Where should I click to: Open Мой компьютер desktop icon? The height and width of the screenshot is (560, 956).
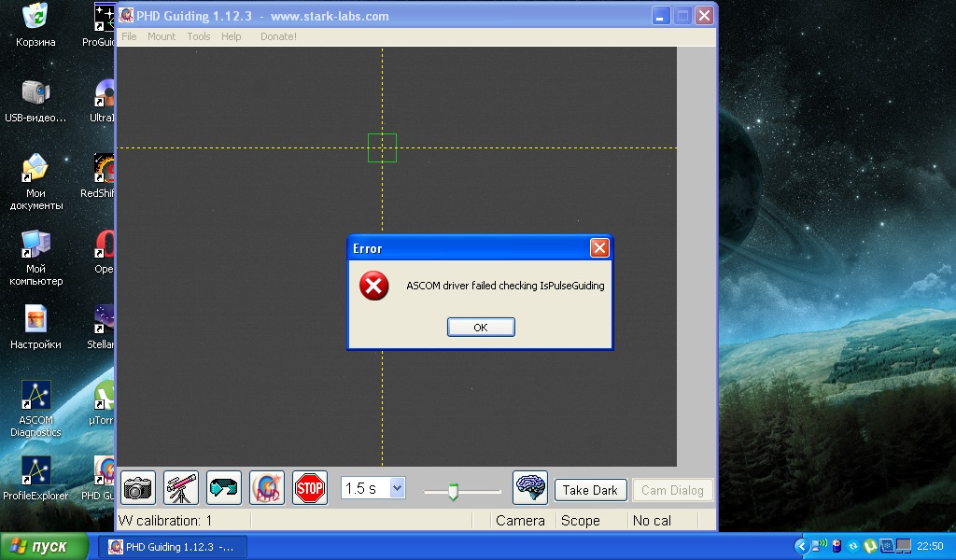35,257
